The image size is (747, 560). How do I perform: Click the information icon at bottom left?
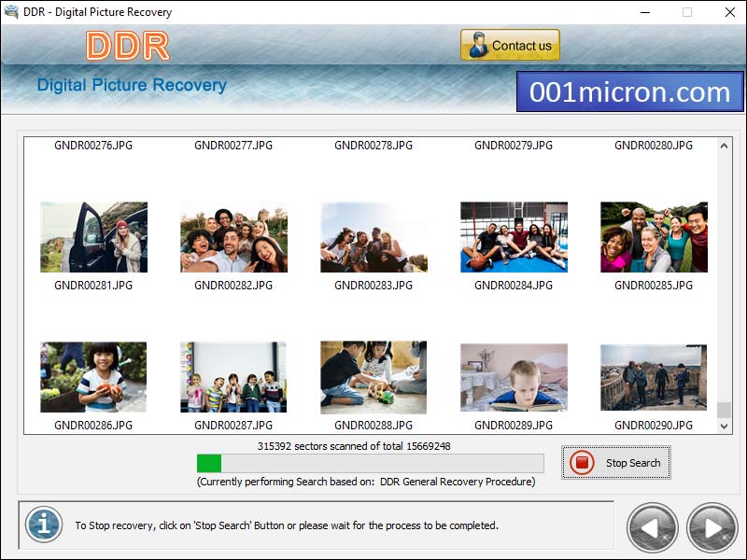pyautogui.click(x=44, y=525)
